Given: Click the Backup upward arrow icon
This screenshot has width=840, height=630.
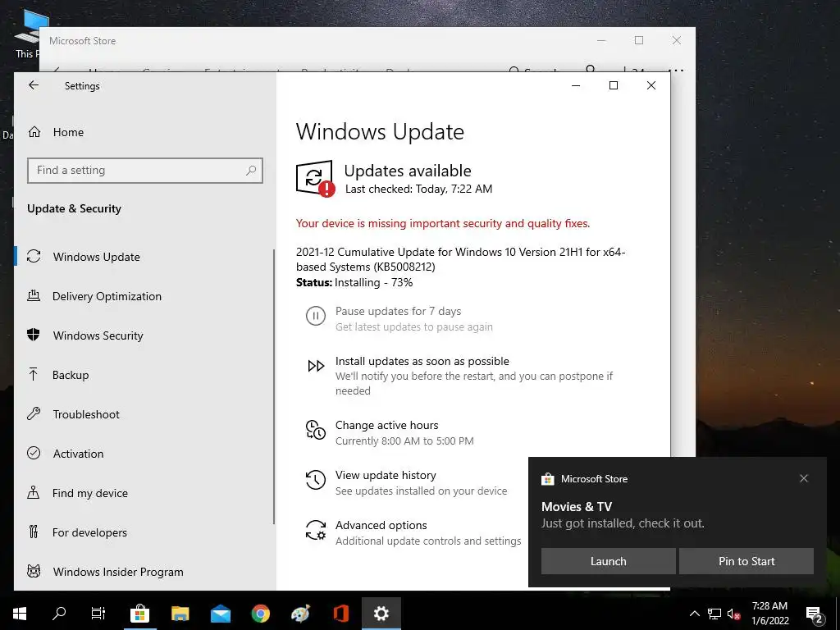Looking at the screenshot, I should pyautogui.click(x=34, y=374).
